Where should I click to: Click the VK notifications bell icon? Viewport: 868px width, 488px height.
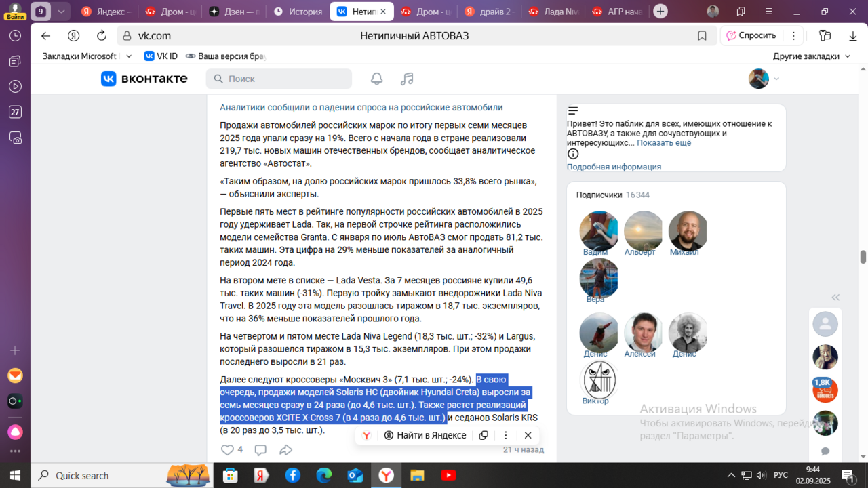pyautogui.click(x=376, y=79)
